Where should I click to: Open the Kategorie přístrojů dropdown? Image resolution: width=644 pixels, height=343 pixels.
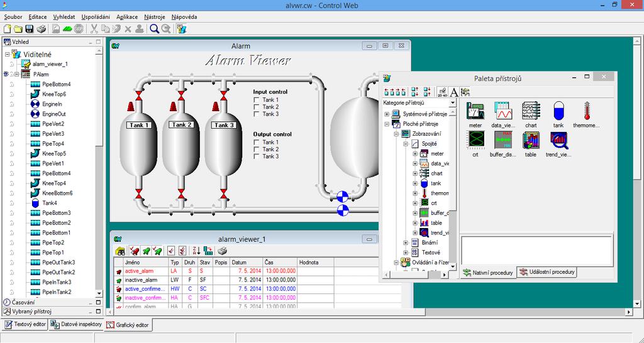(x=453, y=103)
